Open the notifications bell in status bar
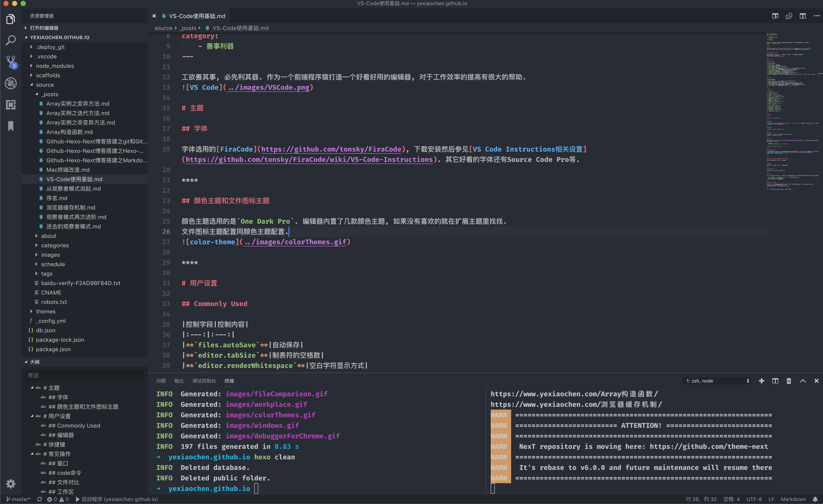The height and width of the screenshot is (504, 823). click(x=815, y=499)
